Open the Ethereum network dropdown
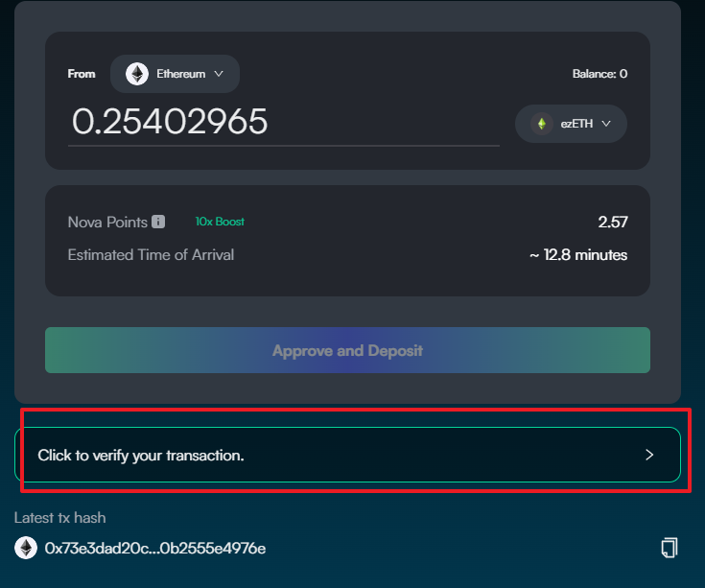Screen dimensions: 705x588 (175, 74)
